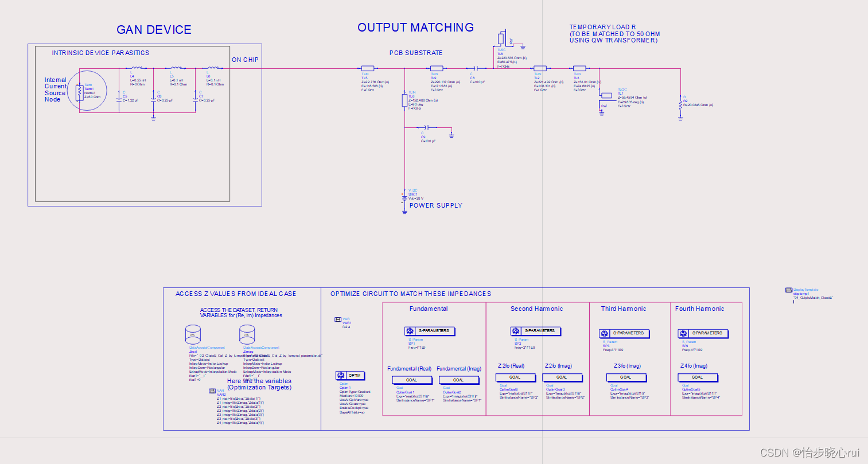The height and width of the screenshot is (464, 868).
Task: Click the ON CHIP label
Action: click(x=245, y=60)
